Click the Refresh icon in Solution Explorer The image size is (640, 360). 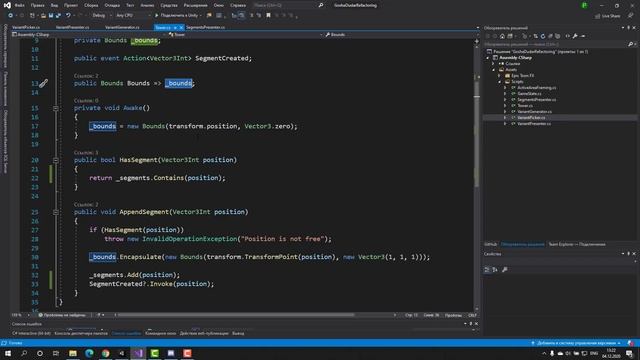click(x=543, y=36)
